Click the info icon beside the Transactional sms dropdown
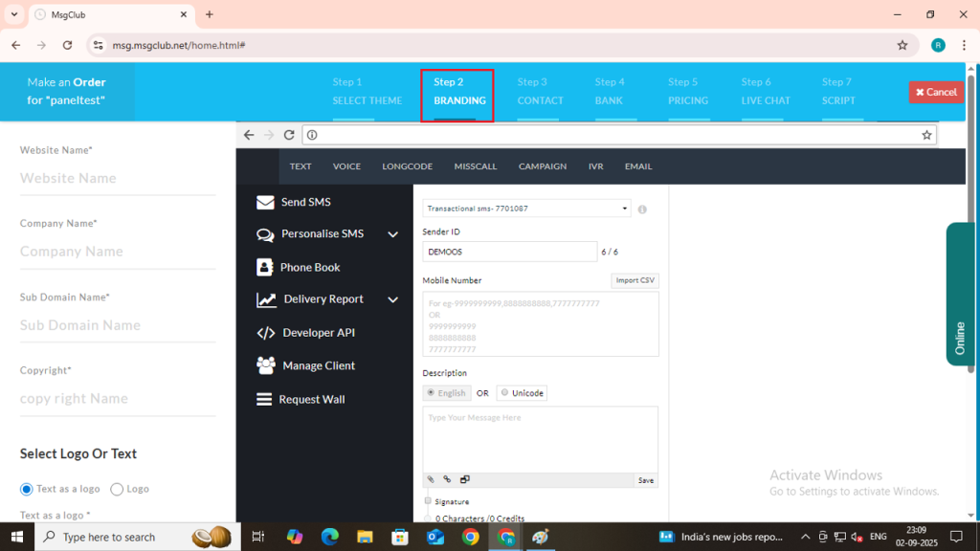The height and width of the screenshot is (551, 980). click(x=642, y=209)
